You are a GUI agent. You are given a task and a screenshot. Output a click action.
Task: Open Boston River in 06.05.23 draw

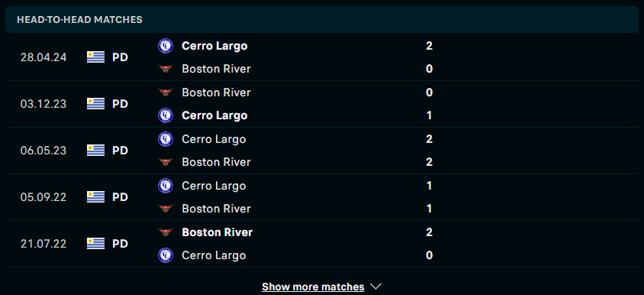216,162
